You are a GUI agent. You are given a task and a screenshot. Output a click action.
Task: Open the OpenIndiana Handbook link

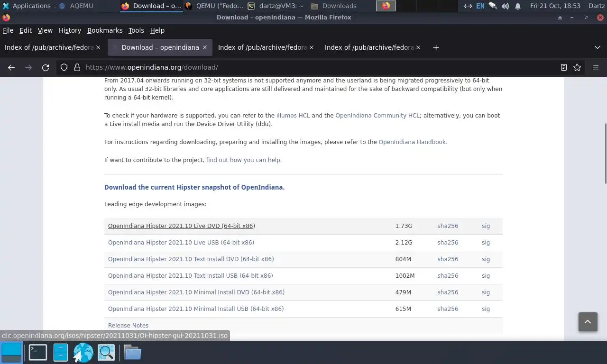412,142
